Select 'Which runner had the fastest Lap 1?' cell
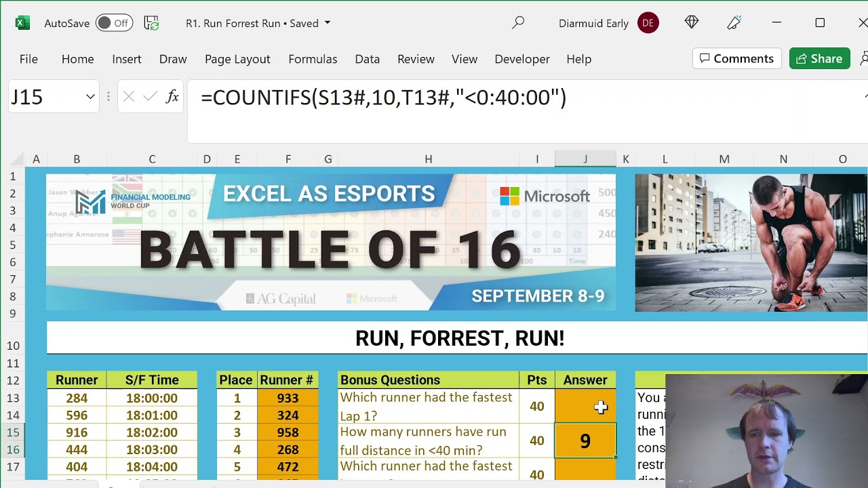Image resolution: width=868 pixels, height=488 pixels. pyautogui.click(x=429, y=406)
